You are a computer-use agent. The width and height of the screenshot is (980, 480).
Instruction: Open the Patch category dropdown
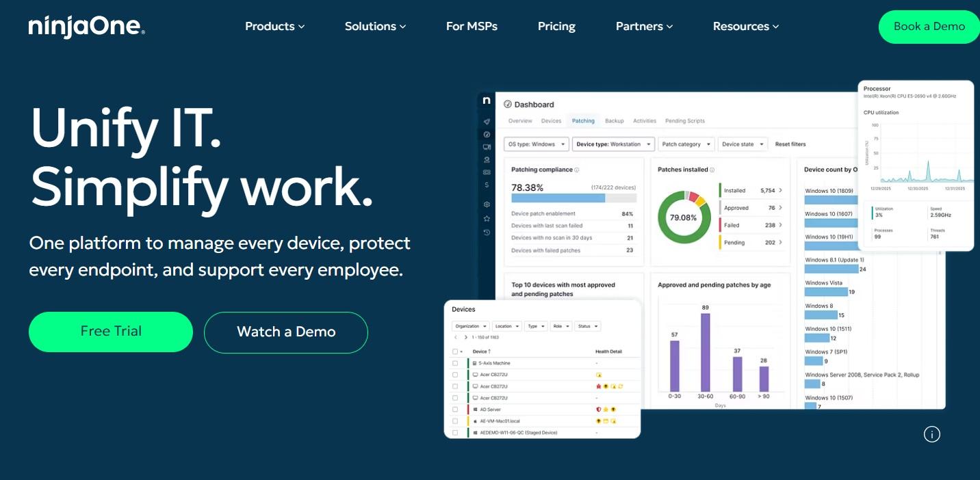pos(686,144)
